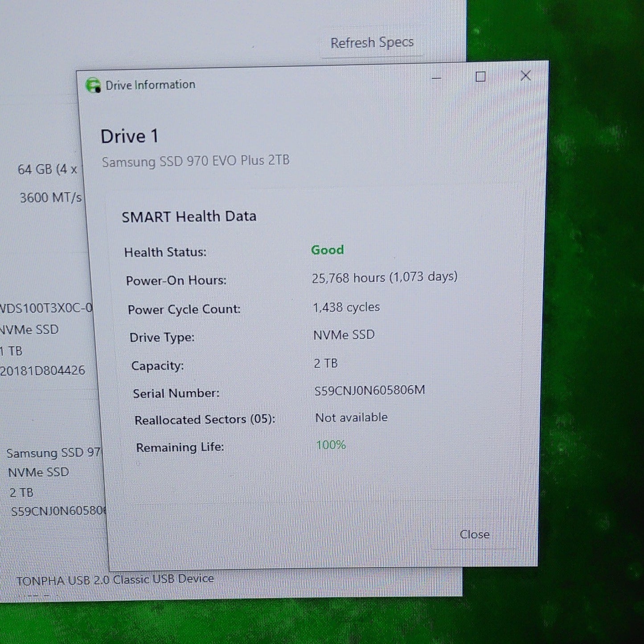Click the Good health status value

(x=328, y=250)
